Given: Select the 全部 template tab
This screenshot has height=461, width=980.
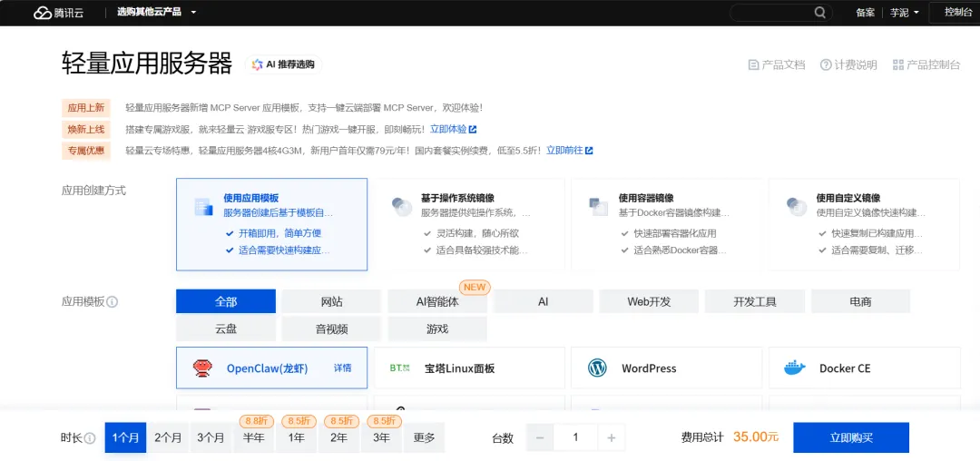Looking at the screenshot, I should click(226, 301).
